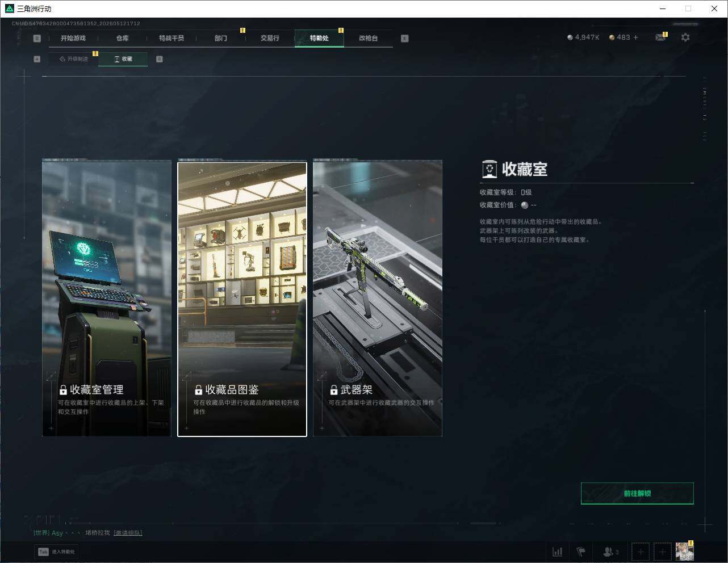
Task: Click the 前往解锁 button
Action: point(637,493)
